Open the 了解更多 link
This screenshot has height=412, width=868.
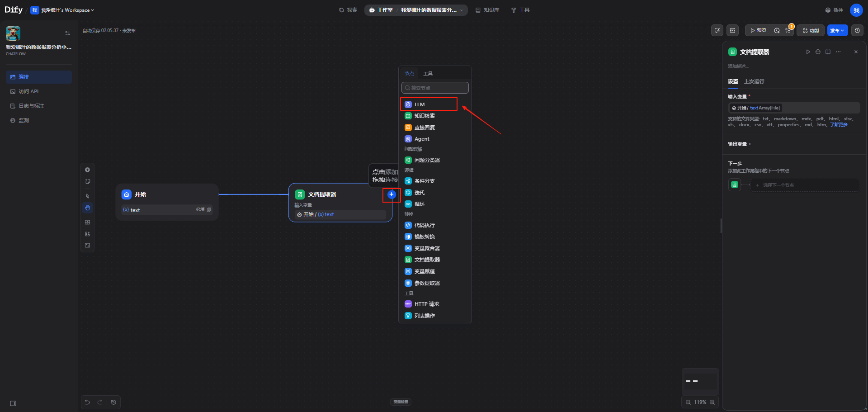point(839,125)
